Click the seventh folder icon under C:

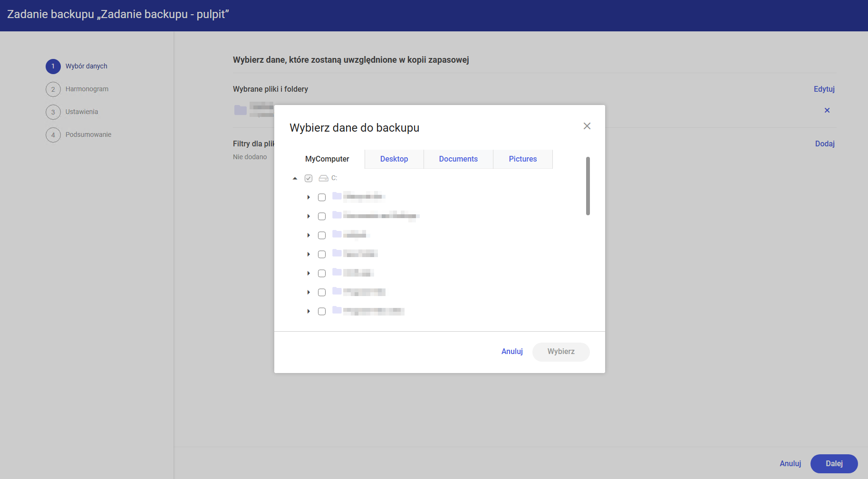pos(337,310)
